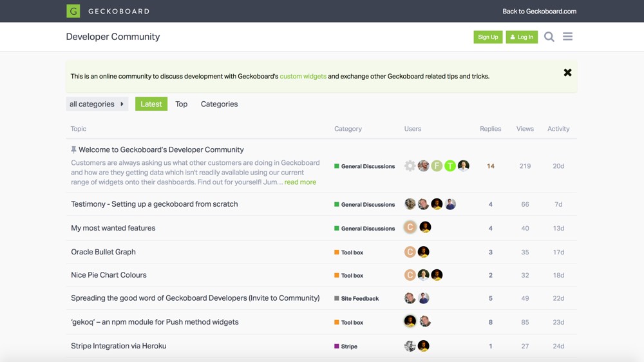Open the 'gekoq' npm module topic
The height and width of the screenshot is (362, 644).
pos(155,321)
